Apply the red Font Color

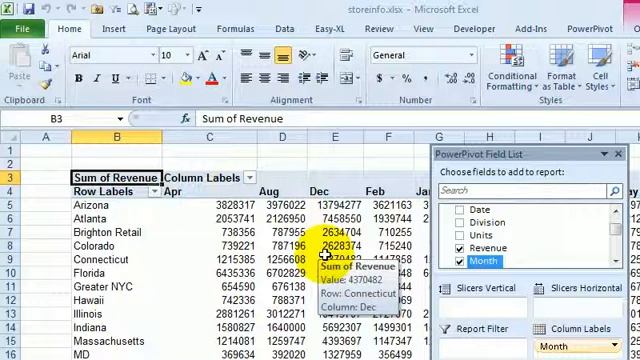[212, 78]
